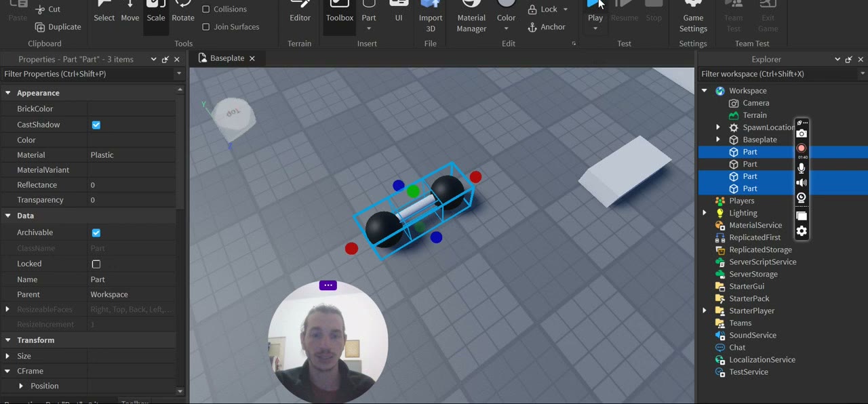868x404 pixels.
Task: Collapse the Workspace tree node
Action: (704, 91)
